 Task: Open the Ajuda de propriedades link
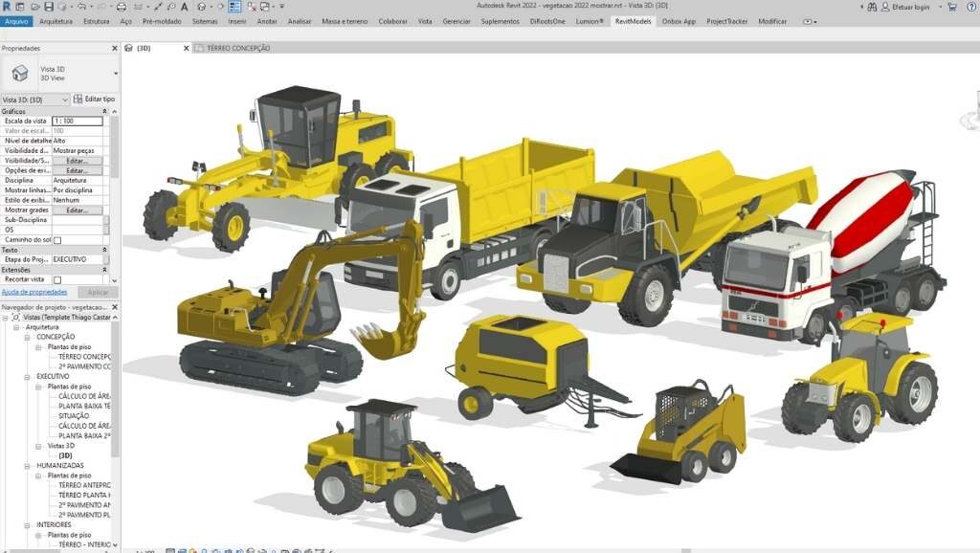click(x=34, y=292)
